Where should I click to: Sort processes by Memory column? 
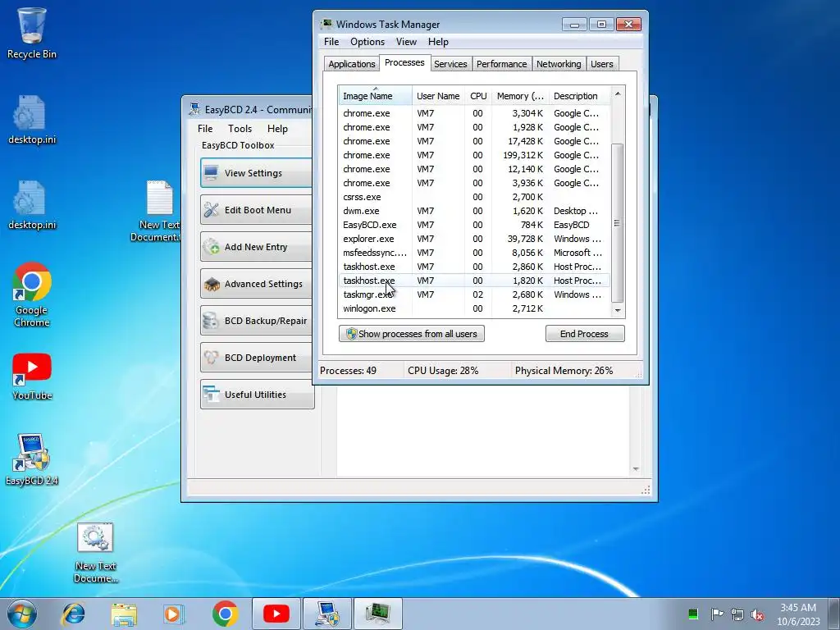[520, 96]
